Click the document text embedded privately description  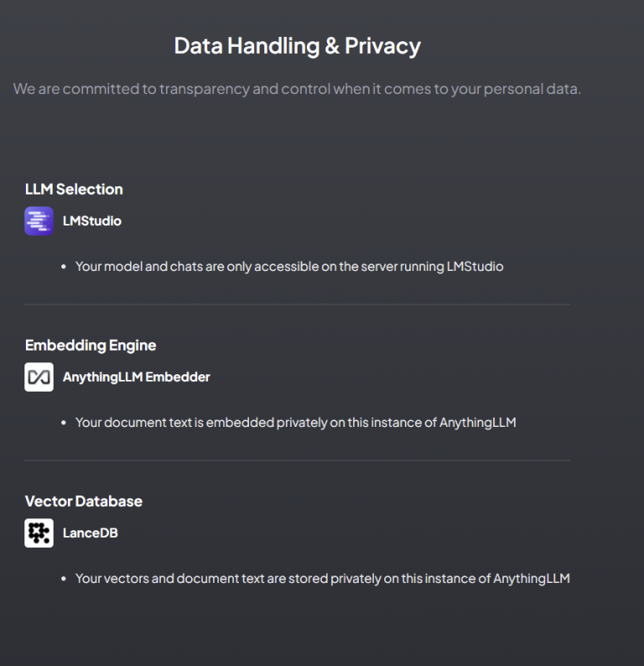pos(295,423)
